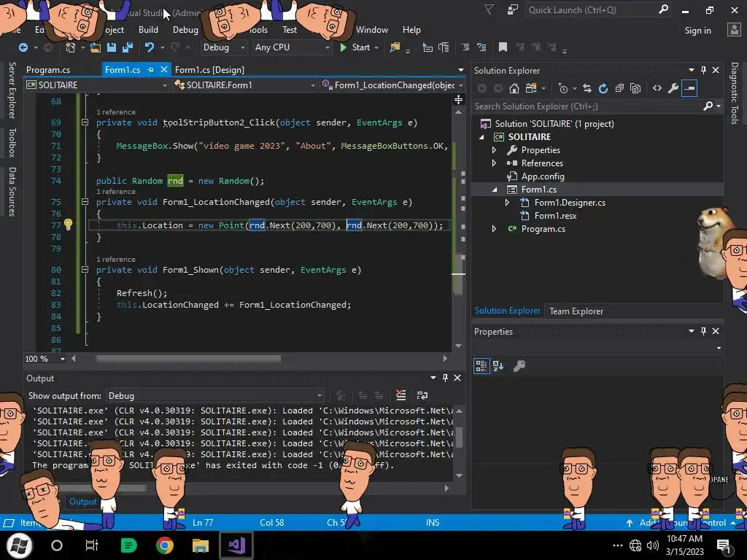
Task: Open the Debug configuration dropdown
Action: click(223, 47)
